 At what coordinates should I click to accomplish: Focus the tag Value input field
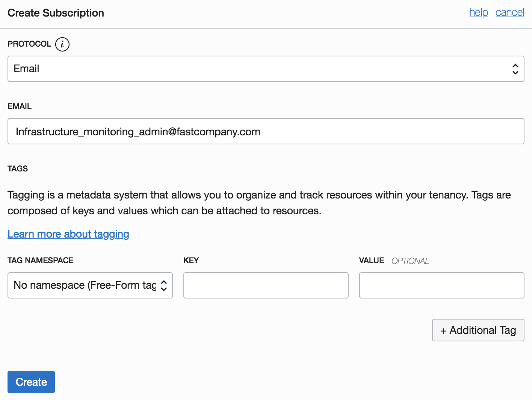[x=441, y=285]
